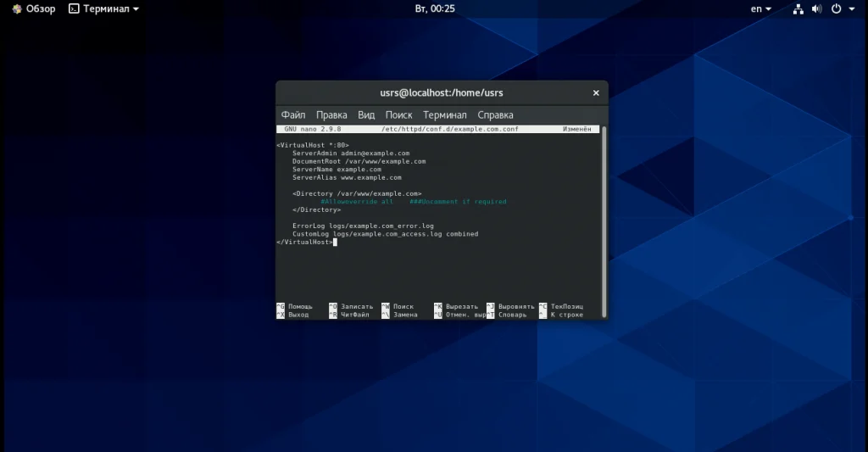The image size is (868, 452).
Task: Click the GNOME Activities foot icon
Action: (x=17, y=8)
